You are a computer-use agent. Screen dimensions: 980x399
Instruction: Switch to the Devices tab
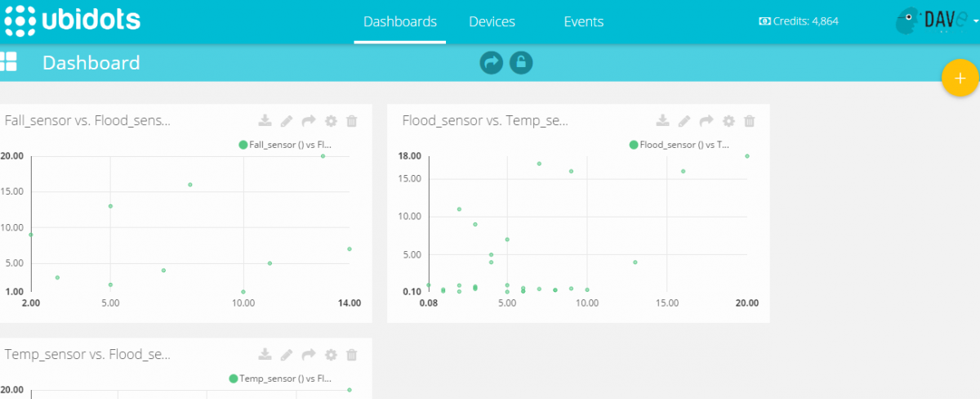point(492,22)
